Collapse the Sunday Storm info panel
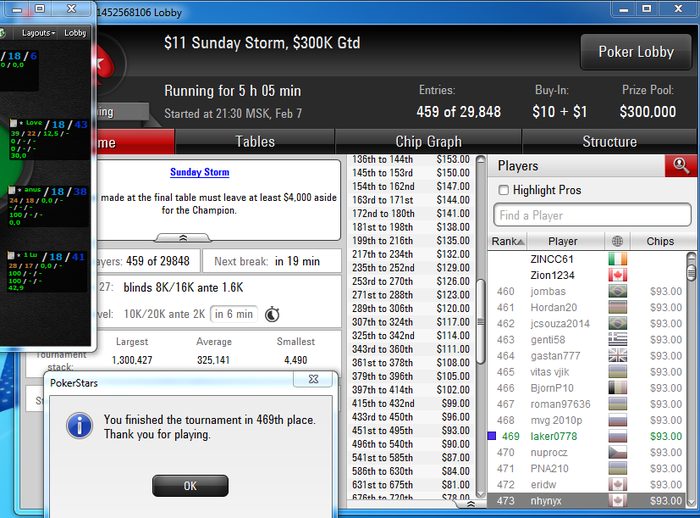 click(x=183, y=238)
